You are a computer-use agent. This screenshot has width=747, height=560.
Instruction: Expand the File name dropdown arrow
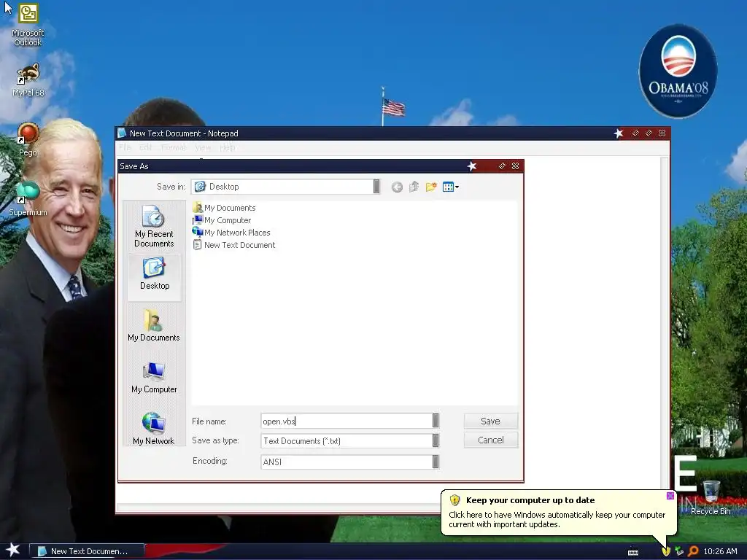coord(436,421)
